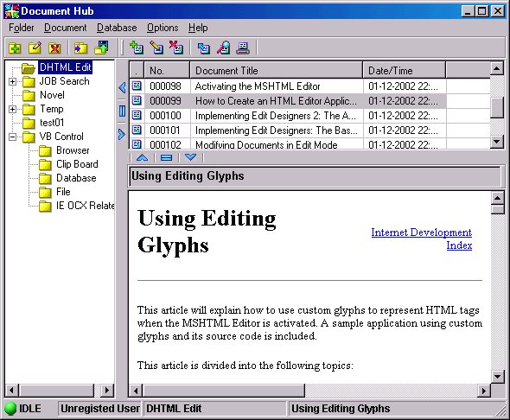Collapse the VB Control folder node

[12, 137]
